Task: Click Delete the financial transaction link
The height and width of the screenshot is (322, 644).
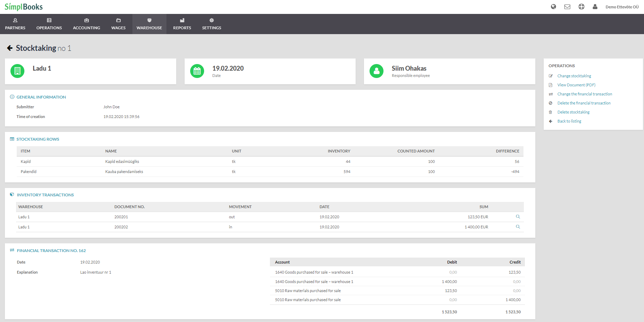Action: click(x=584, y=103)
